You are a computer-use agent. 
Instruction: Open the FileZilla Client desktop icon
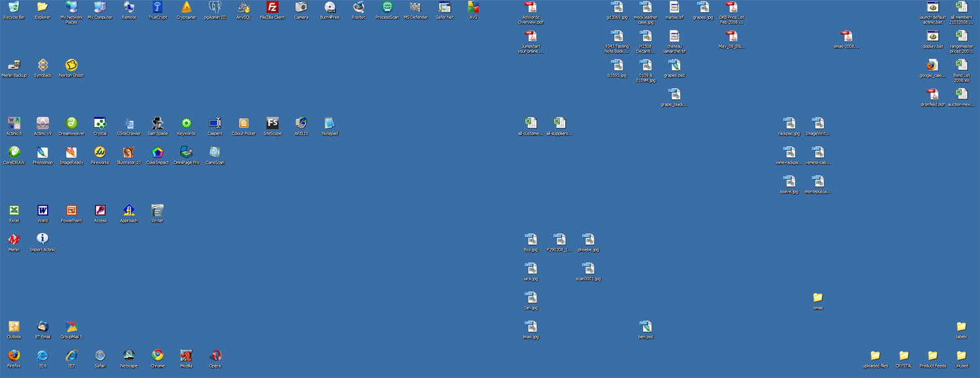point(272,8)
